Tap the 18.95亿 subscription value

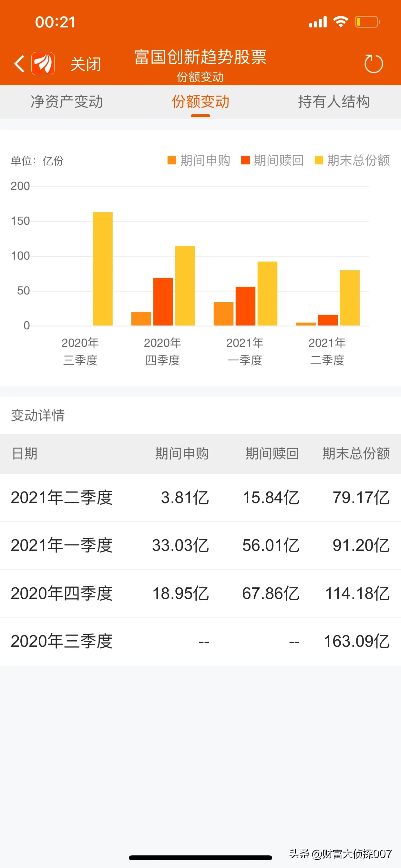click(180, 594)
